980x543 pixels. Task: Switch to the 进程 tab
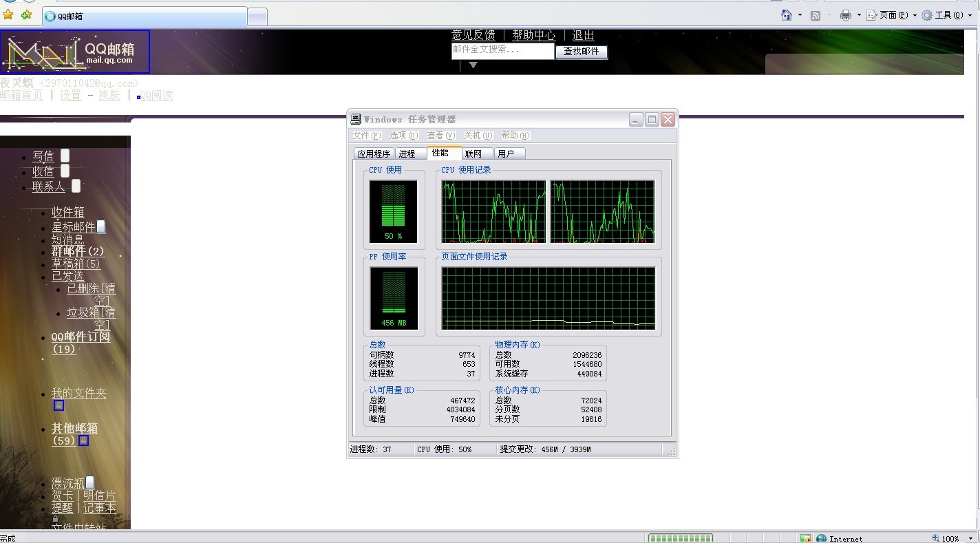pyautogui.click(x=407, y=153)
